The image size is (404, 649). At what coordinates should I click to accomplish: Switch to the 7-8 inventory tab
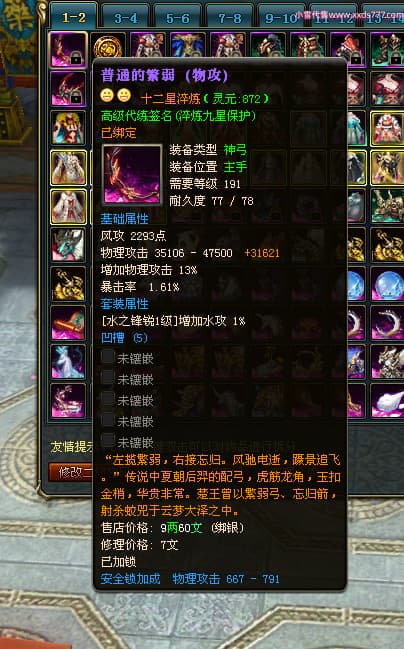[x=229, y=18]
